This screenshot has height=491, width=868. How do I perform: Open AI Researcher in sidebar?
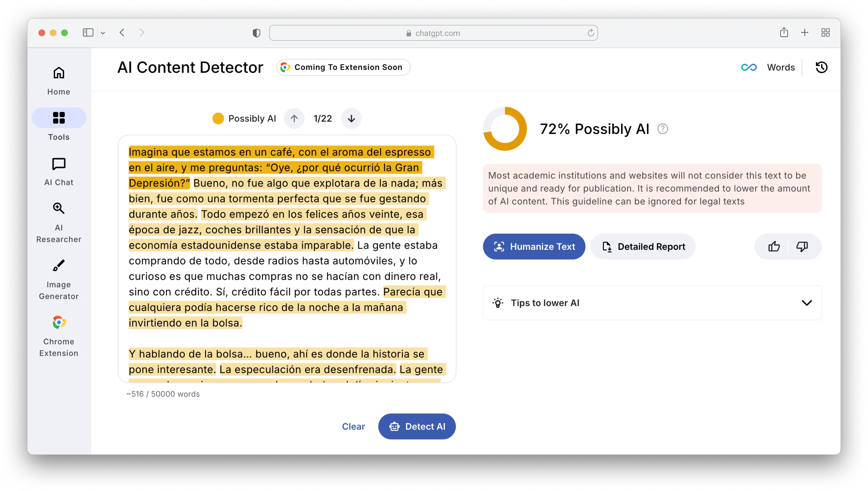(x=59, y=223)
